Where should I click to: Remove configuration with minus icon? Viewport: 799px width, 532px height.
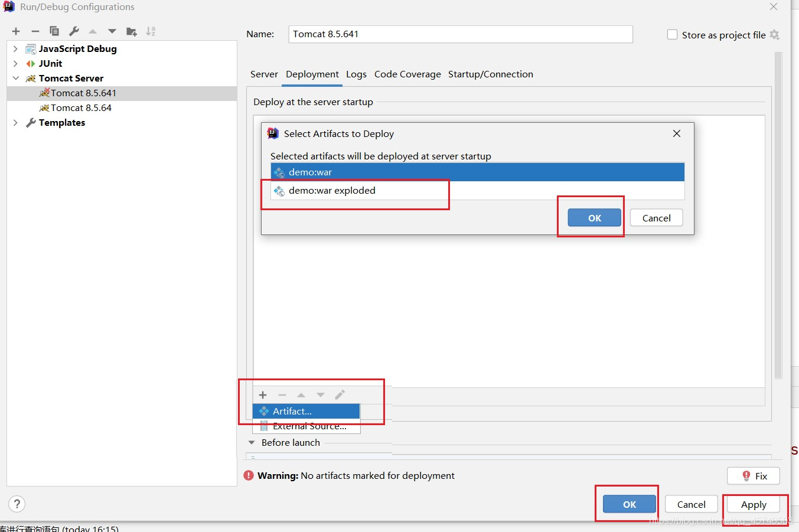[35, 31]
